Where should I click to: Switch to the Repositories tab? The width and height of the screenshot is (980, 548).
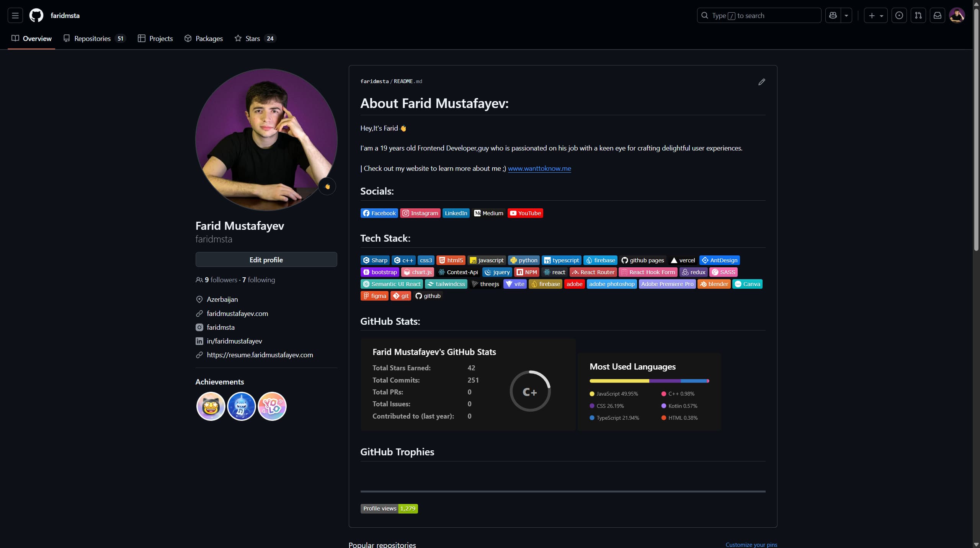pyautogui.click(x=92, y=38)
